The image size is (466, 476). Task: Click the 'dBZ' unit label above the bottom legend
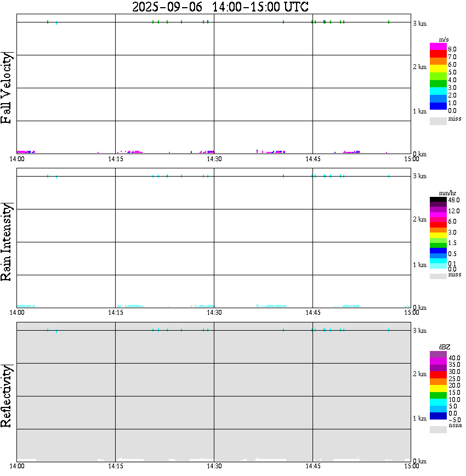click(445, 347)
